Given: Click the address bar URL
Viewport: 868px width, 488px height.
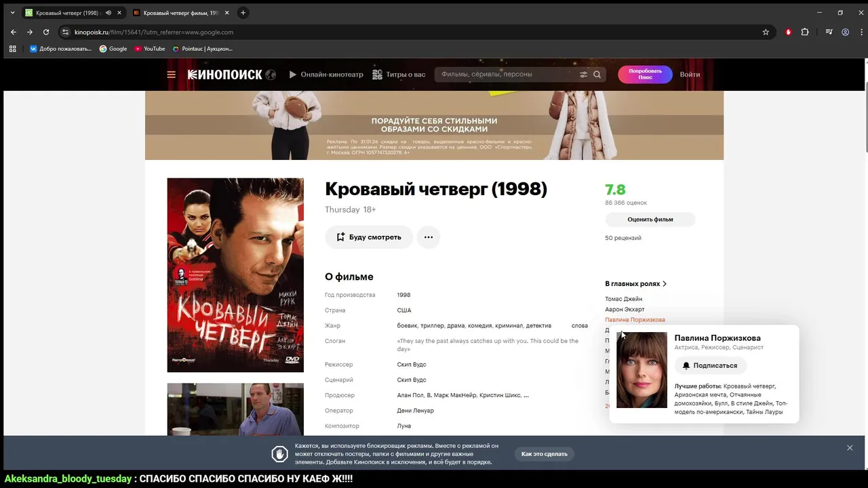Looking at the screenshot, I should click(x=154, y=32).
